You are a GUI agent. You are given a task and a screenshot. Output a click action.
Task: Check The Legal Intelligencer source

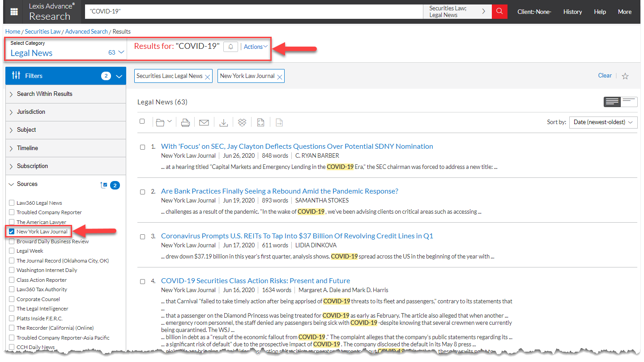(12, 309)
